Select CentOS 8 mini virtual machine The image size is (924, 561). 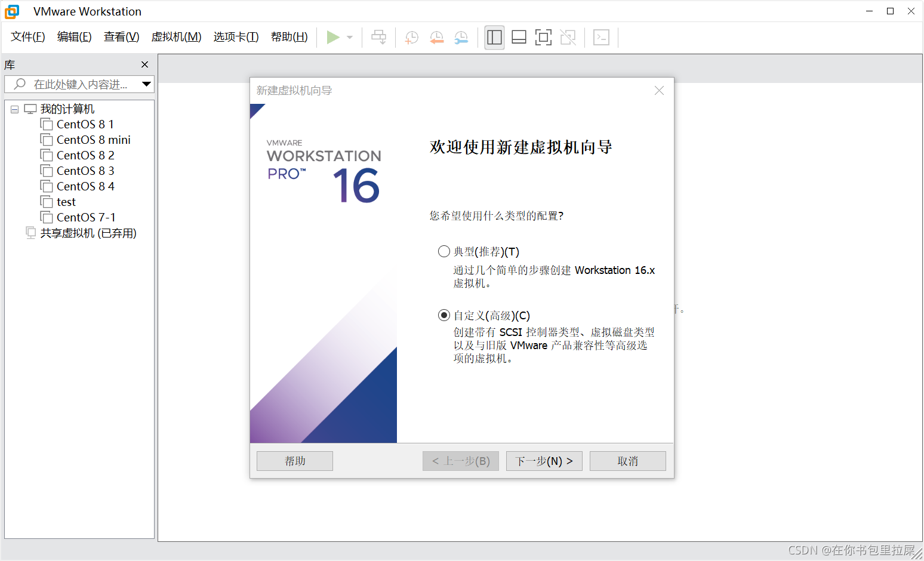click(x=93, y=140)
